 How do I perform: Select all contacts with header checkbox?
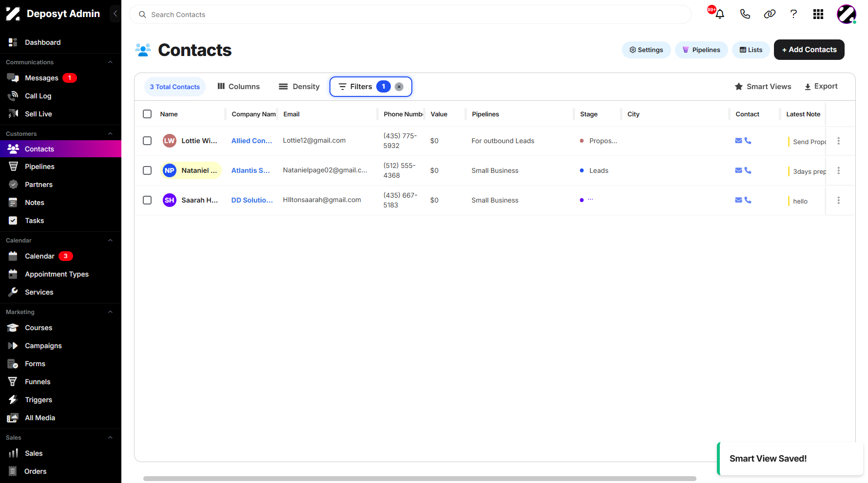147,114
